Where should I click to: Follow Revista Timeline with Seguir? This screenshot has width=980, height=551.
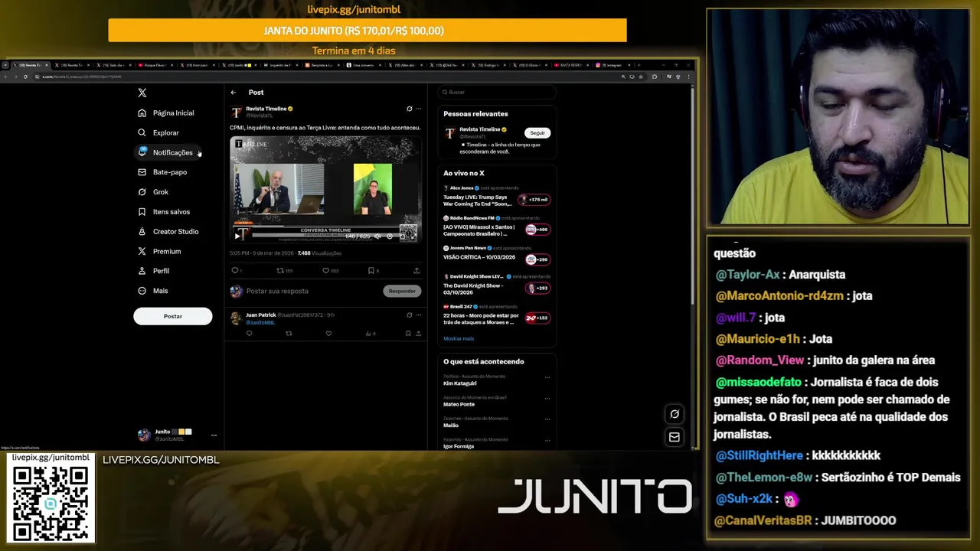tap(537, 133)
